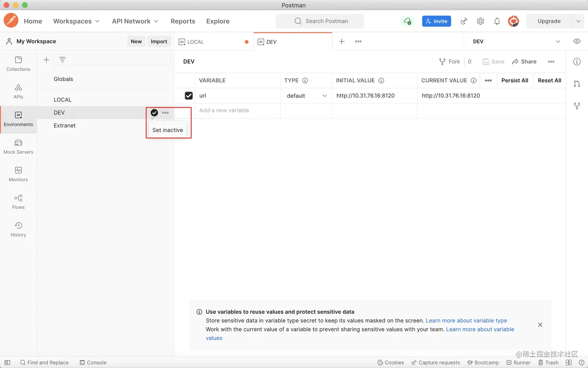Show notifications via the bell icon
Image resolution: width=588 pixels, height=368 pixels.
(x=497, y=21)
